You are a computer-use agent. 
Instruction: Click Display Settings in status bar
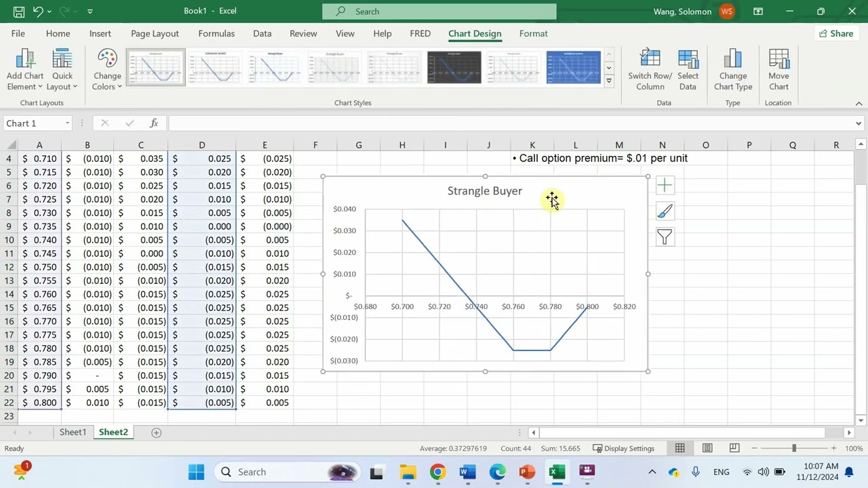coord(623,449)
